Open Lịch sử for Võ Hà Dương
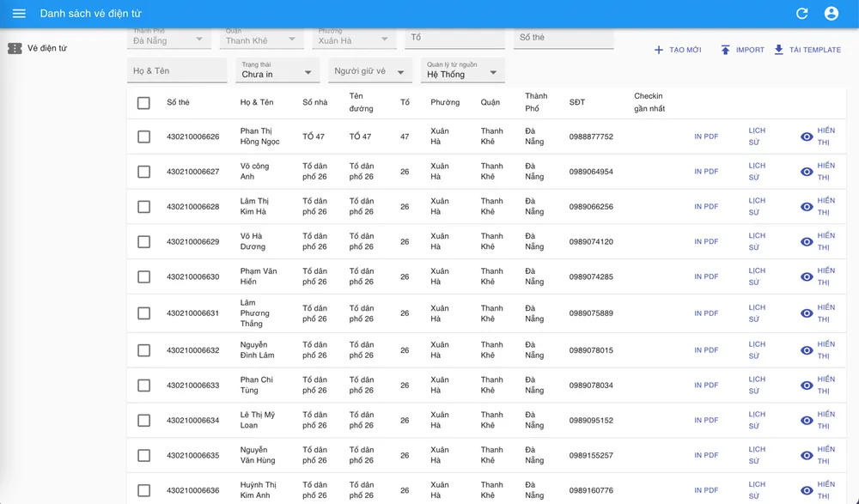This screenshot has height=504, width=859. [756, 241]
